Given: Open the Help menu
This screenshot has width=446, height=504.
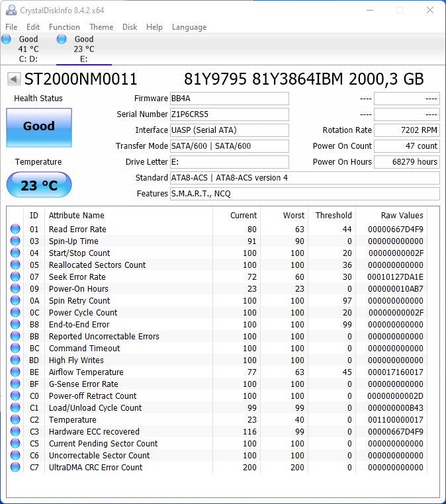Looking at the screenshot, I should [x=154, y=27].
